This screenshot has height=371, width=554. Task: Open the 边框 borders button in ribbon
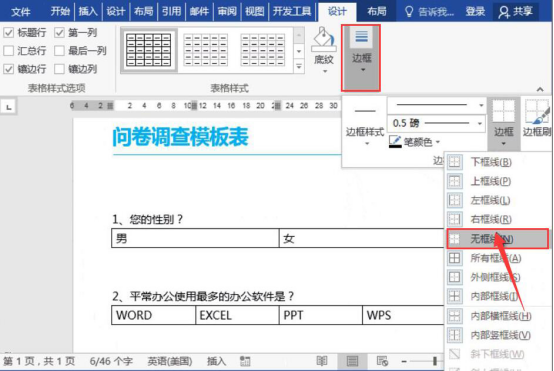point(361,58)
